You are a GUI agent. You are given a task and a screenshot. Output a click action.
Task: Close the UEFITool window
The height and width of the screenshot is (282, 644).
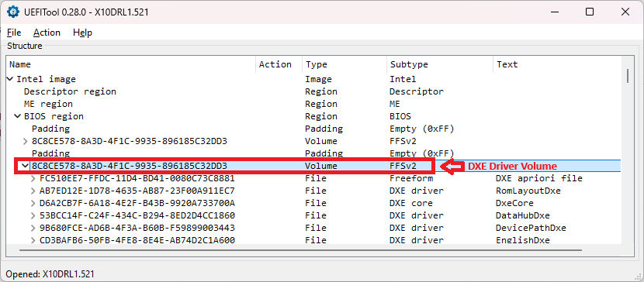(625, 12)
